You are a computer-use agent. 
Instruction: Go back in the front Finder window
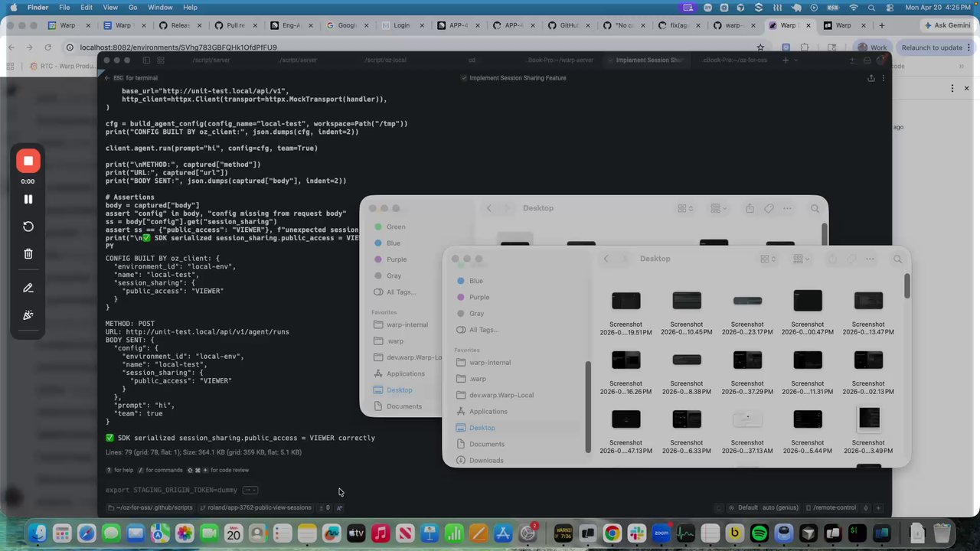[606, 259]
